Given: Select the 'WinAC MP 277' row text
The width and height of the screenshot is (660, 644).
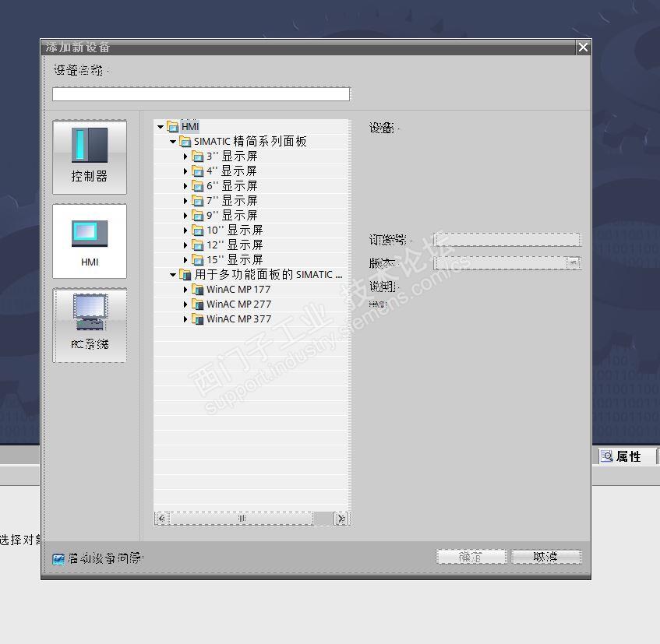Looking at the screenshot, I should coord(238,304).
